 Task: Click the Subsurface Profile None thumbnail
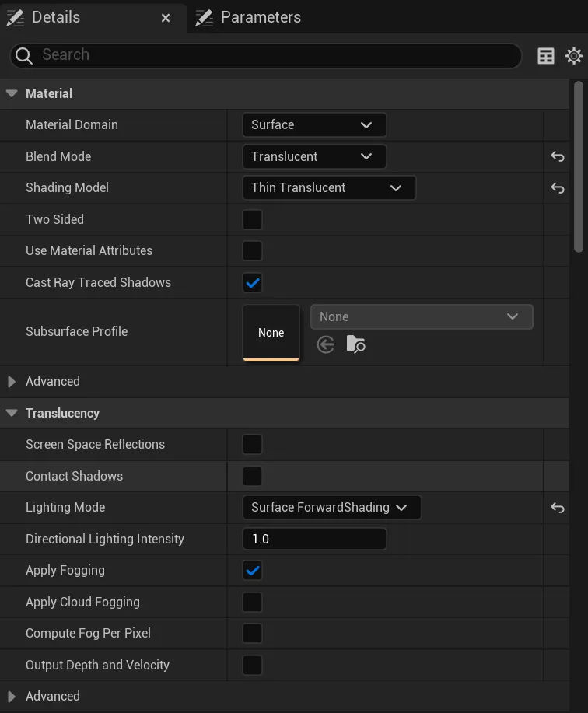(271, 333)
